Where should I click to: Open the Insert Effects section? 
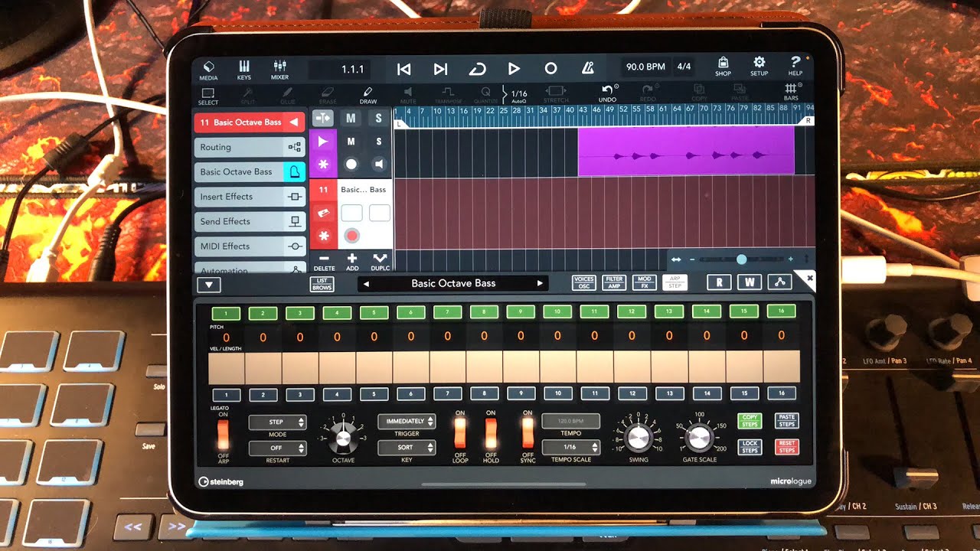250,197
